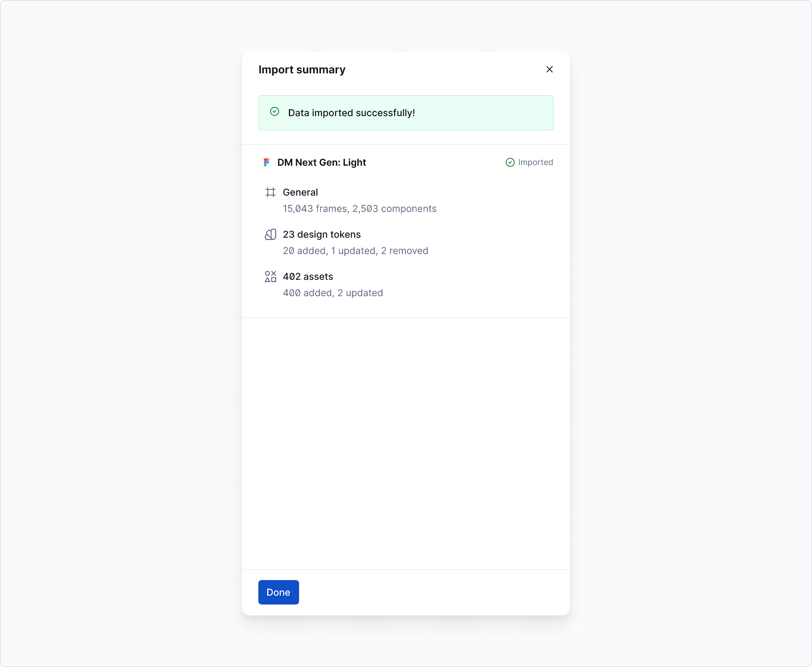
Task: Expand the General section
Action: 300,192
